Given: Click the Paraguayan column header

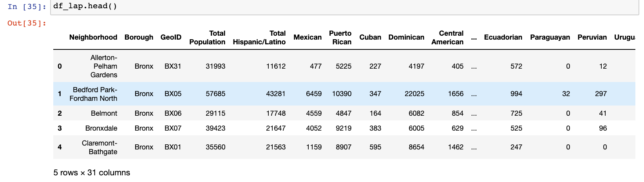Looking at the screenshot, I should (550, 37).
